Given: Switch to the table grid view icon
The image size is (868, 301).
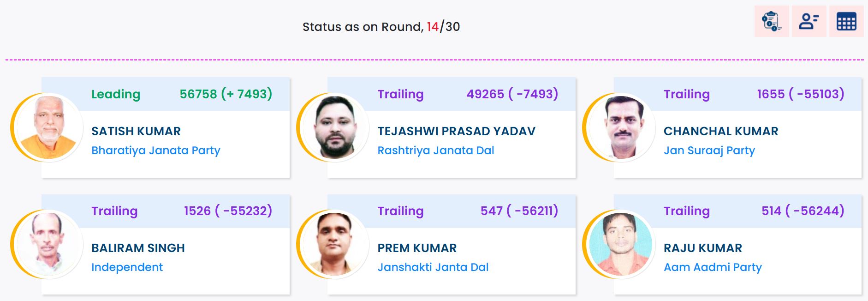Looking at the screenshot, I should 846,22.
